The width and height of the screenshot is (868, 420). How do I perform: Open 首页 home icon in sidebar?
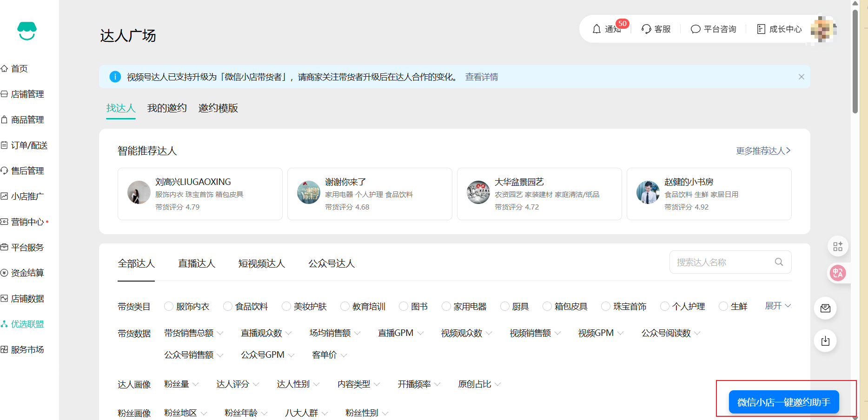tap(4, 69)
